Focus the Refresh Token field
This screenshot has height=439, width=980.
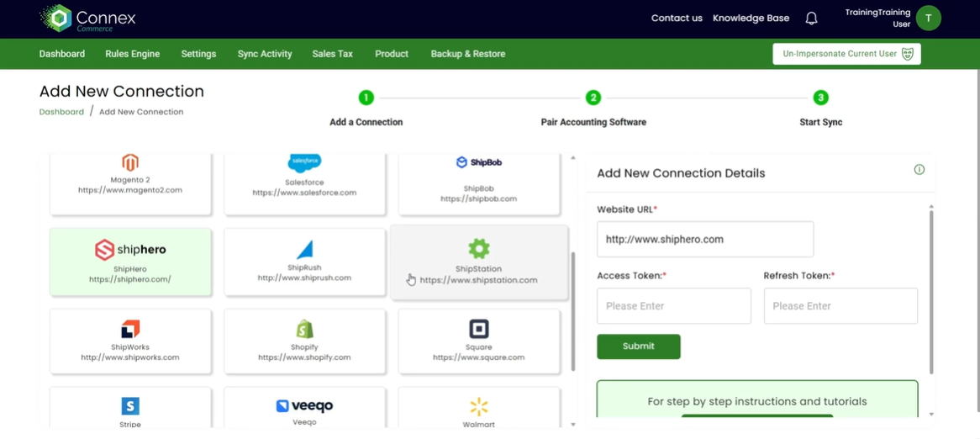[840, 306]
